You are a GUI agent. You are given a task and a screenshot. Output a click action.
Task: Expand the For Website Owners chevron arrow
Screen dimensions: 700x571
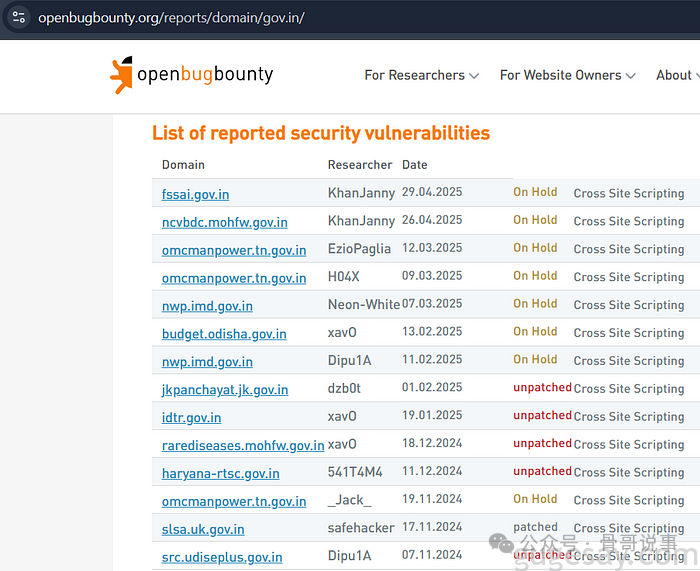[630, 76]
